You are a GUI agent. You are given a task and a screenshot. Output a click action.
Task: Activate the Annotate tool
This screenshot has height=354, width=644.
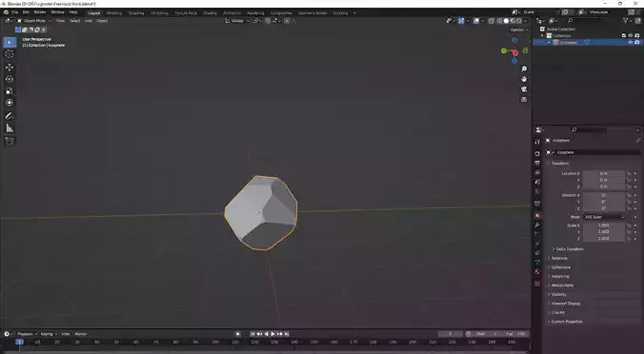pyautogui.click(x=10, y=116)
